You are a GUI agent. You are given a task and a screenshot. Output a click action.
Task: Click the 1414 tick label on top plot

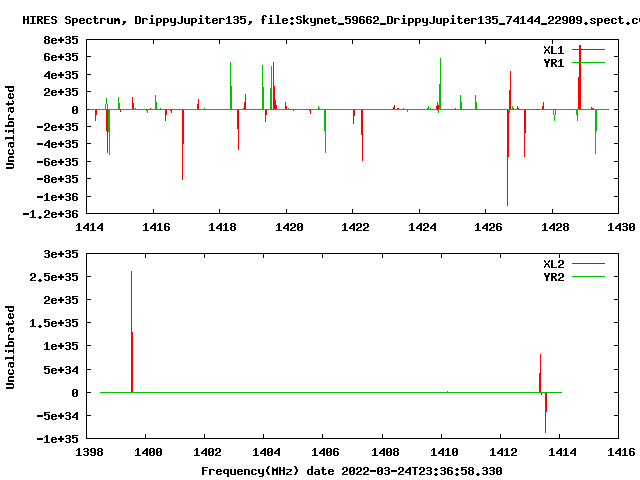coord(89,227)
